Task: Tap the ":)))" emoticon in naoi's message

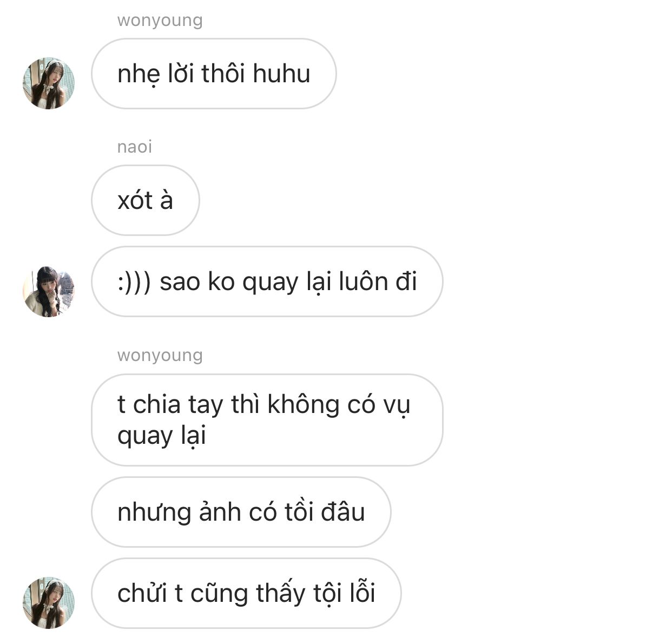Action: (134, 282)
